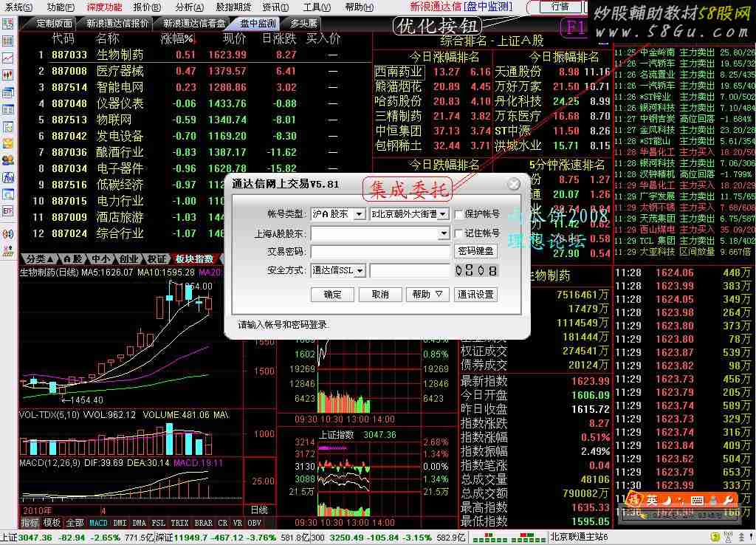Open the 沪A股东 account type dropdown
This screenshot has width=756, height=545.
[360, 213]
